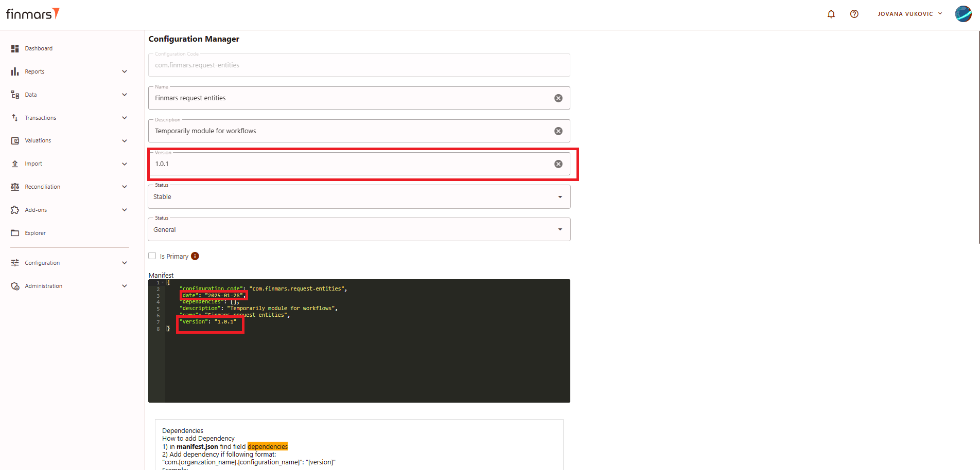
Task: Open the Reconciliation sidebar item
Action: tap(69, 187)
